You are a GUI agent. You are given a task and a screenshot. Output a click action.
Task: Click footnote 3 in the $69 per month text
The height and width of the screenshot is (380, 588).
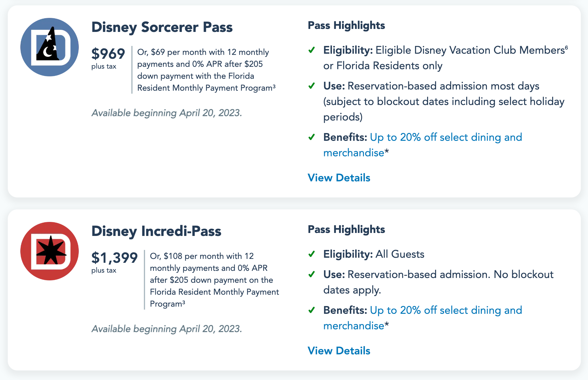tap(274, 86)
